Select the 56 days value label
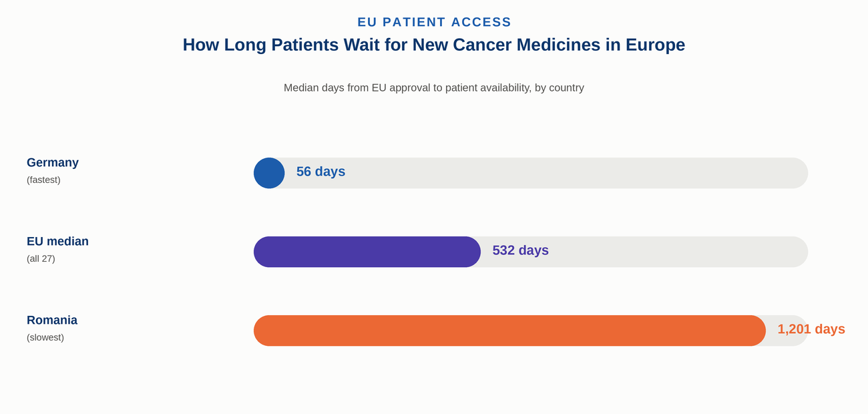The width and height of the screenshot is (868, 414). [x=320, y=172]
